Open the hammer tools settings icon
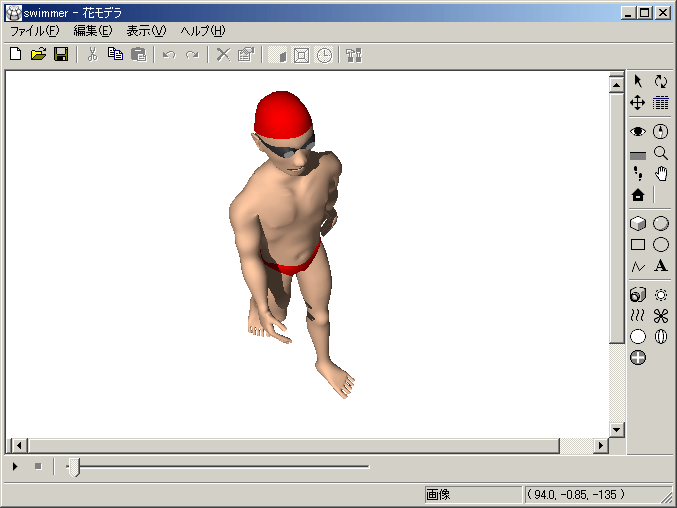This screenshot has height=508, width=677. coord(354,55)
